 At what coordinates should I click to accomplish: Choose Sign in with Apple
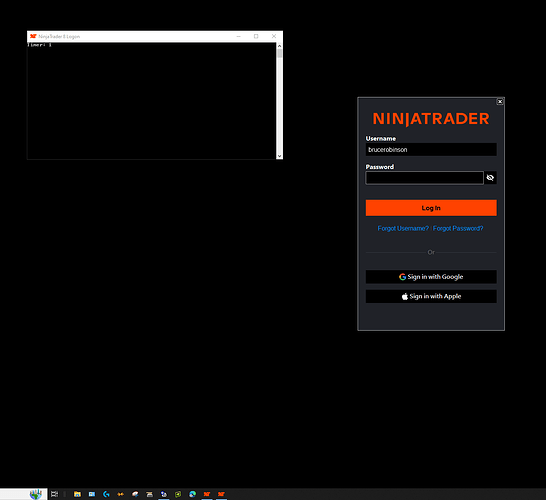coord(431,296)
